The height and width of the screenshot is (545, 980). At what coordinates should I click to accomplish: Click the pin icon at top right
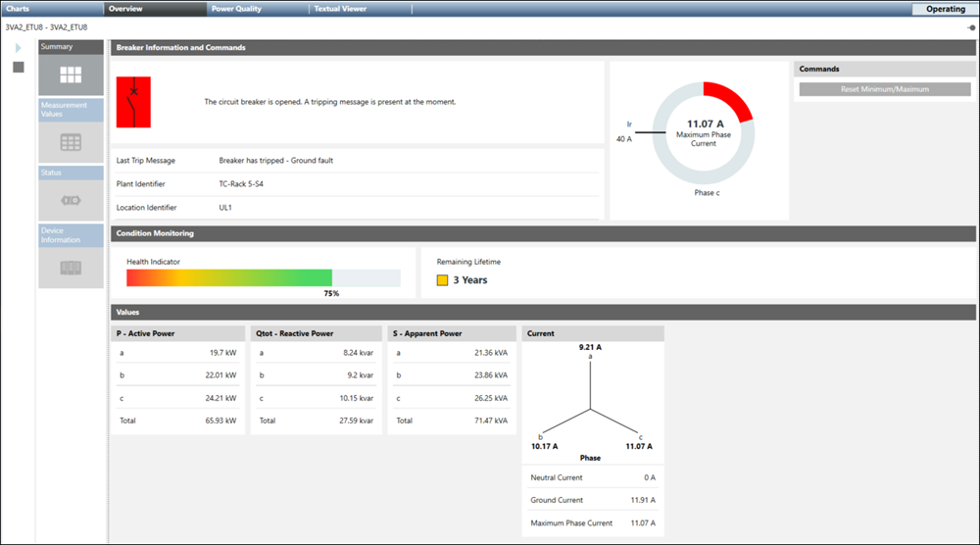pyautogui.click(x=970, y=27)
